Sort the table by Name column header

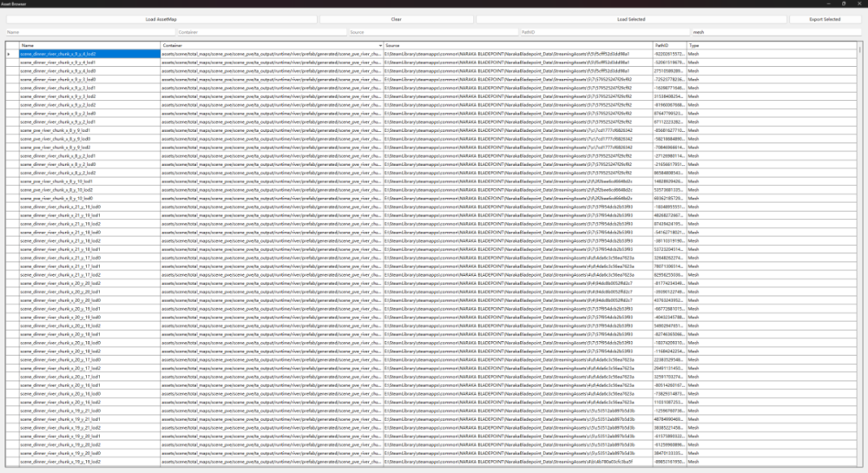coord(89,44)
